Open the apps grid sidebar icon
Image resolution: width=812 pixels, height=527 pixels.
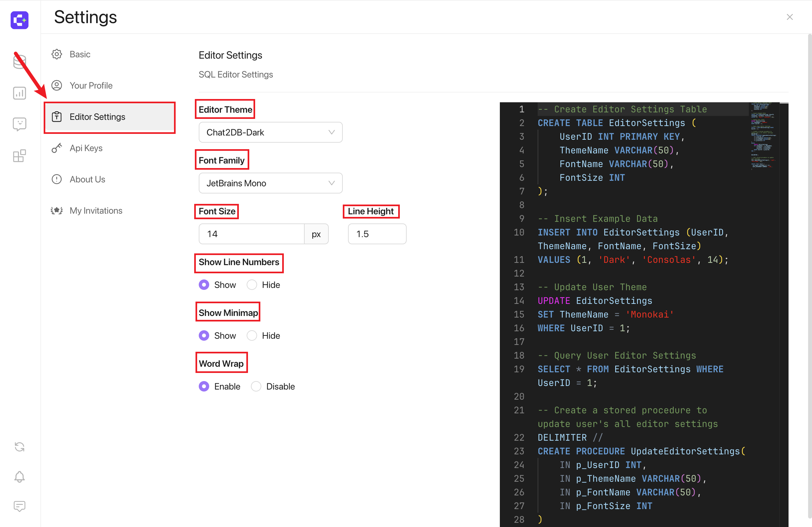[x=20, y=156]
